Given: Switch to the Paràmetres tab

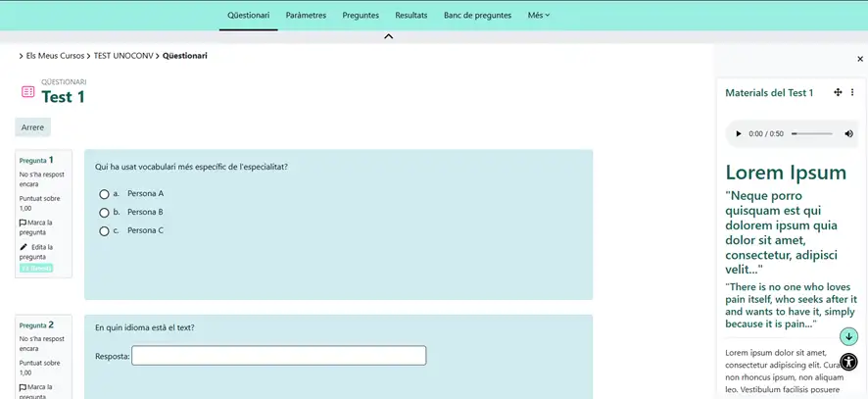Looking at the screenshot, I should 306,15.
